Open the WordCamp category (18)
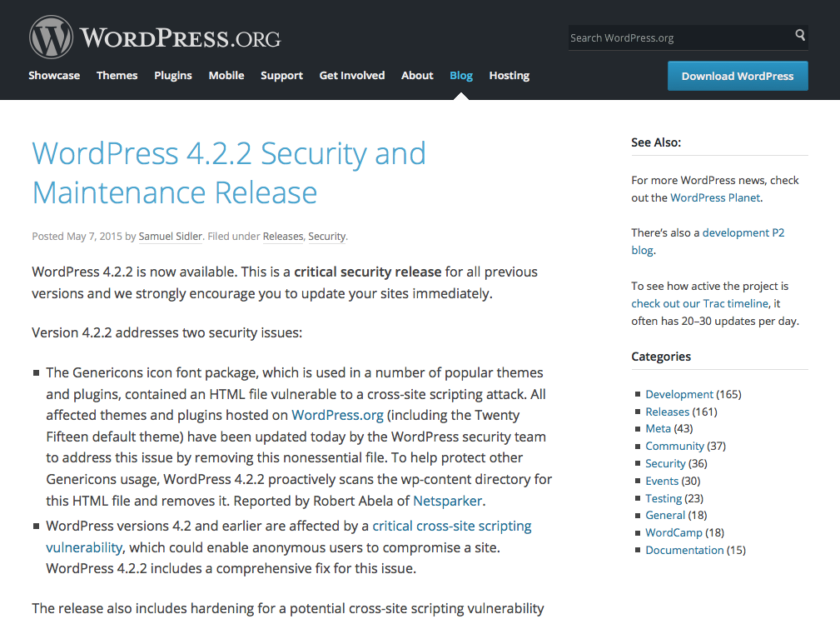 point(673,532)
